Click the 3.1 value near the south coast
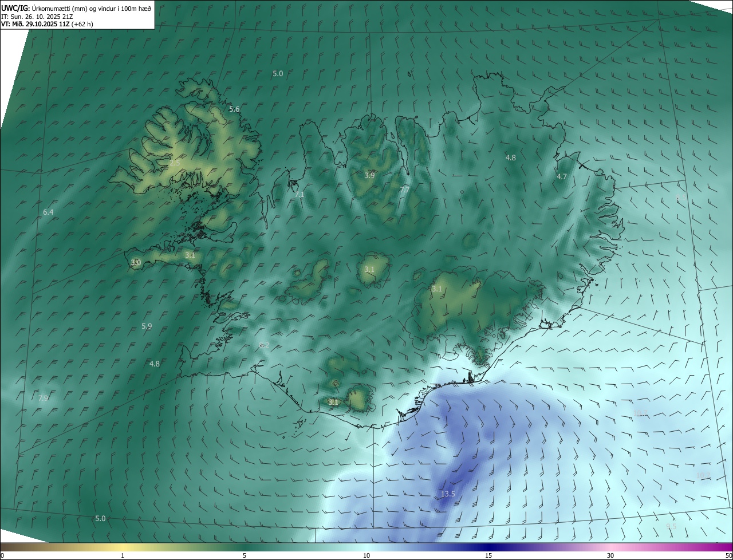 (x=333, y=402)
